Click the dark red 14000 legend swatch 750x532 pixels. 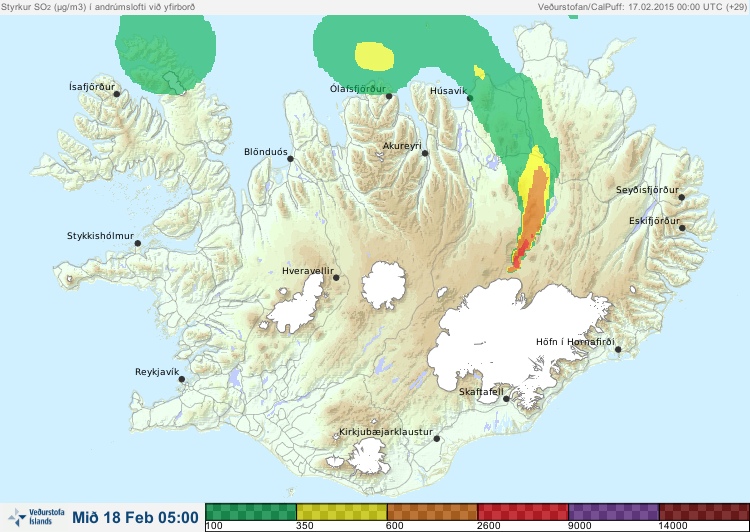tap(704, 511)
